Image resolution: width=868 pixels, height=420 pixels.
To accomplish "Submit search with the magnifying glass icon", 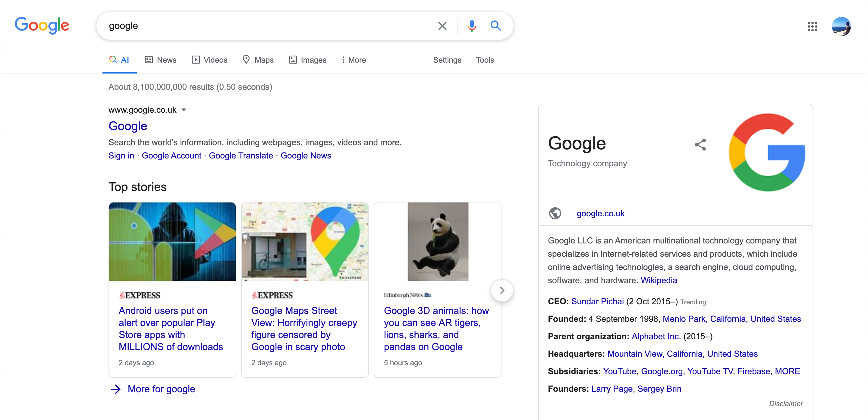I will point(495,26).
